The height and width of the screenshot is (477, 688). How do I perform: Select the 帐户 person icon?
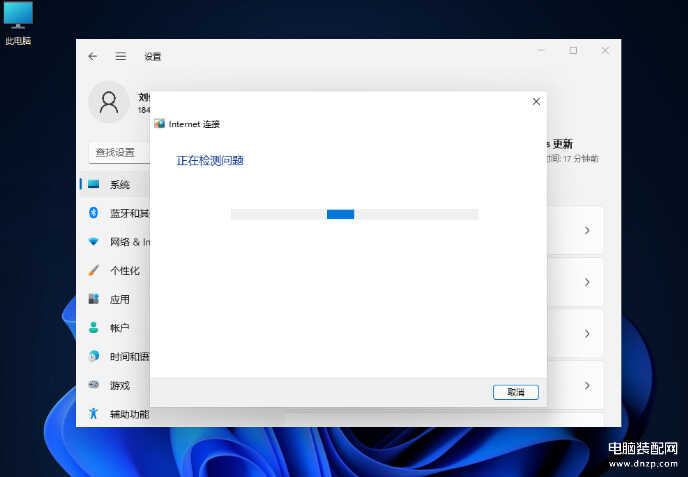click(x=93, y=327)
